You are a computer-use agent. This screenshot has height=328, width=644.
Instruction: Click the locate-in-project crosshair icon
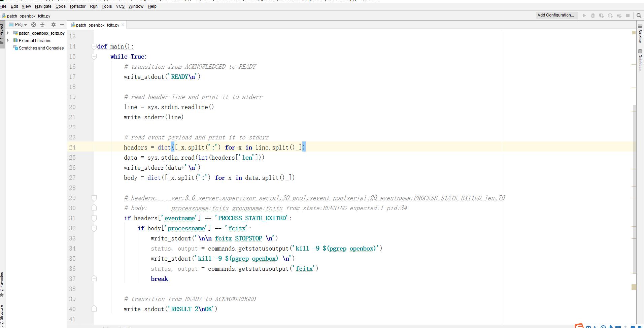[34, 25]
